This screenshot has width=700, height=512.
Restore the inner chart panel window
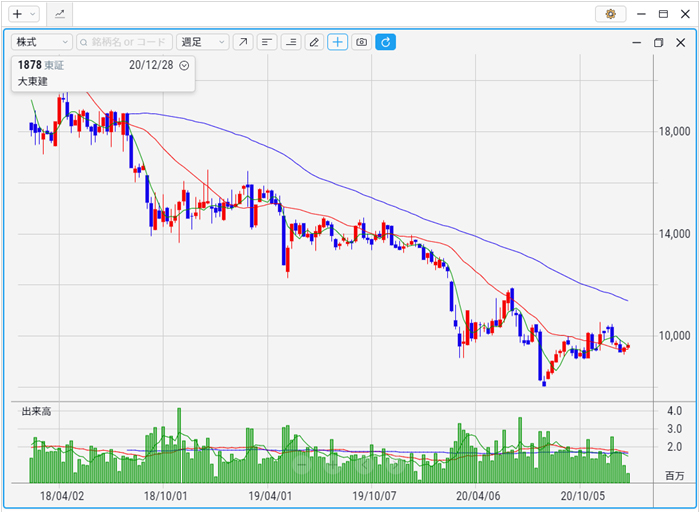click(x=658, y=43)
